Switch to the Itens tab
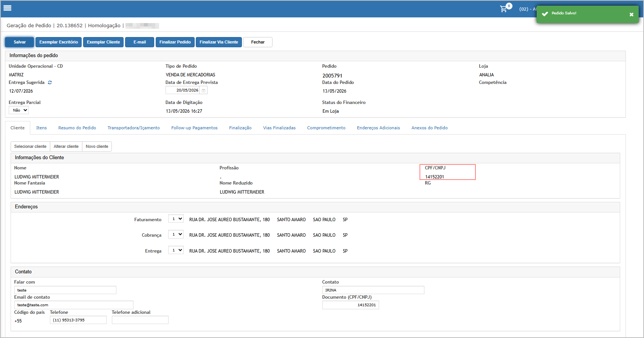The width and height of the screenshot is (644, 338). [42, 128]
